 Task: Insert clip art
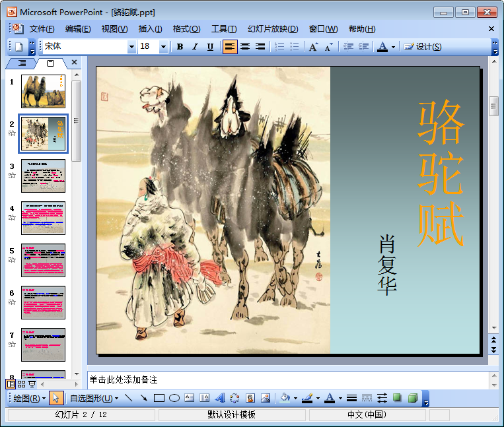250,399
